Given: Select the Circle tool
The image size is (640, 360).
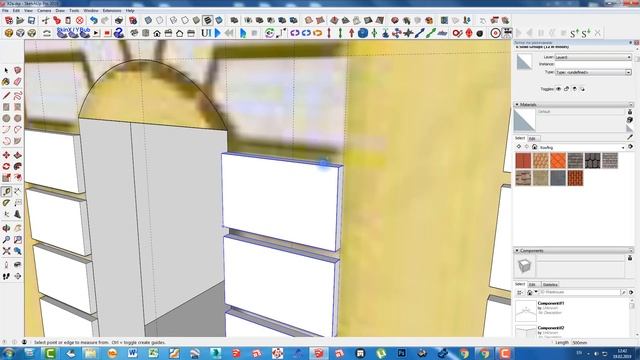Looking at the screenshot, I should (6, 118).
